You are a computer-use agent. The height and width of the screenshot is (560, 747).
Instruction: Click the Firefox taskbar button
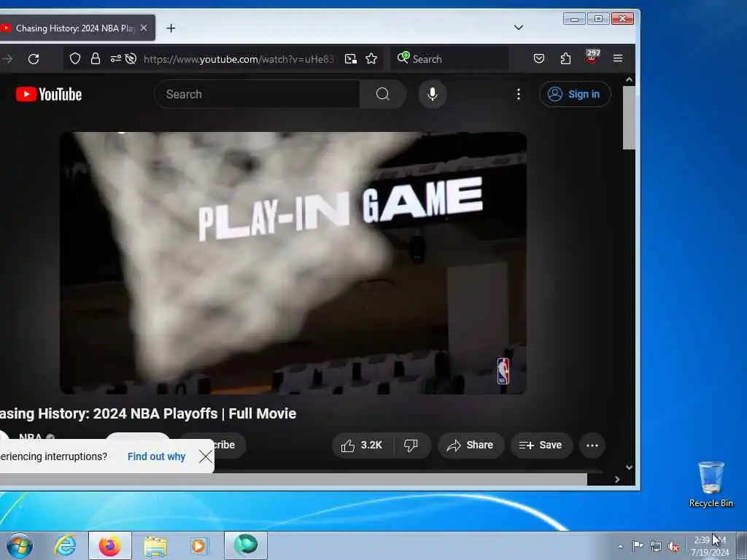pos(110,545)
